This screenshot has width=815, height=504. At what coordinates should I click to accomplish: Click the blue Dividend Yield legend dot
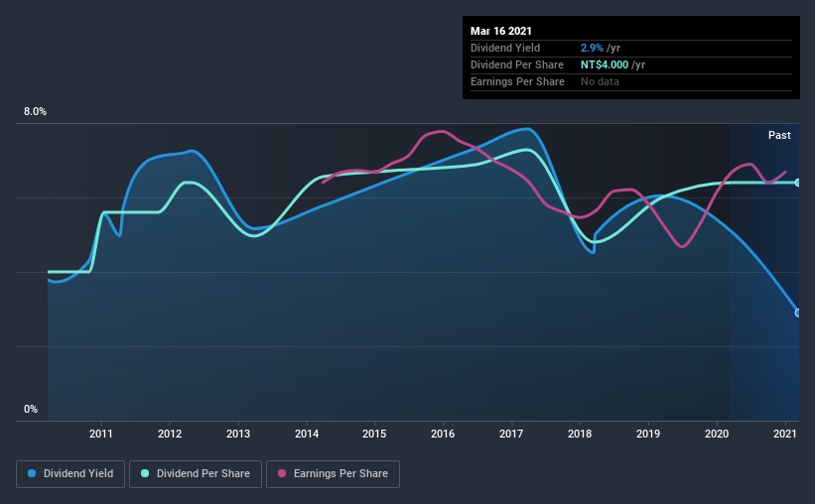click(x=32, y=473)
